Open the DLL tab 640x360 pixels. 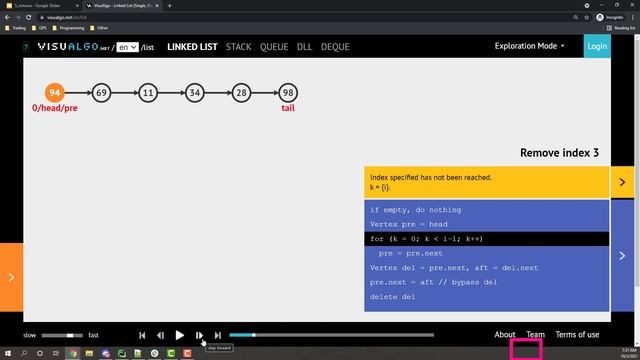304,47
